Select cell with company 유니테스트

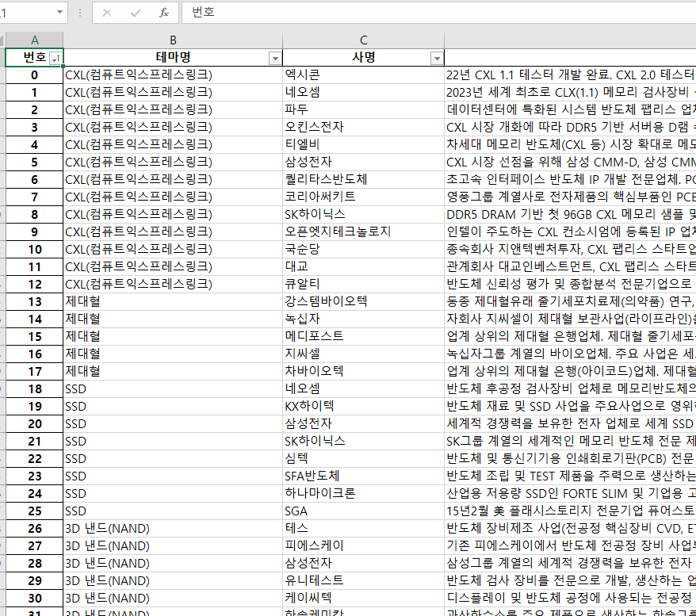click(363, 580)
